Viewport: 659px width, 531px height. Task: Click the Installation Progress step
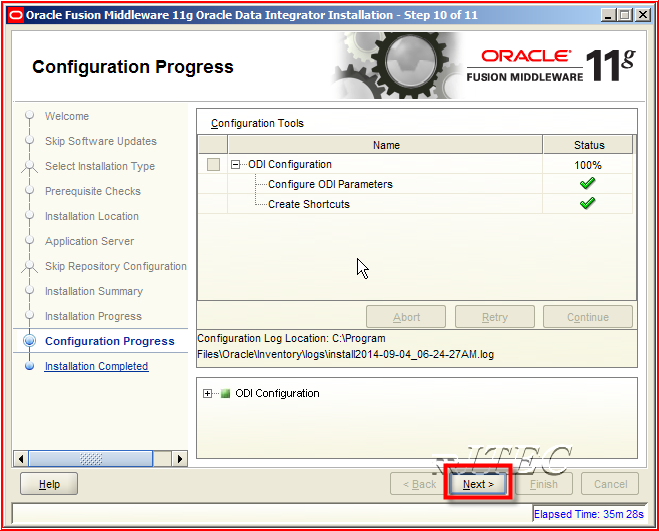pyautogui.click(x=93, y=316)
